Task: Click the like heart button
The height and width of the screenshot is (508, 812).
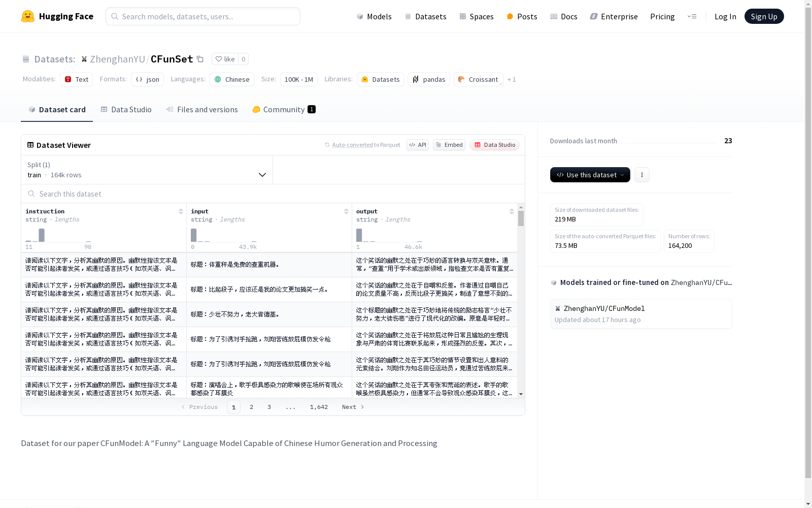Action: point(225,59)
